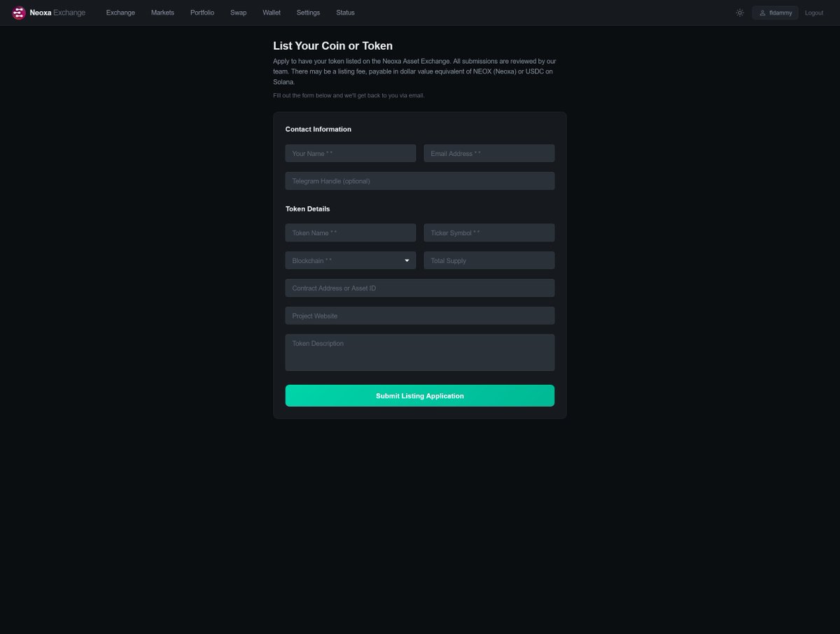Image resolution: width=840 pixels, height=634 pixels.
Task: Go to the Markets page
Action: pyautogui.click(x=162, y=13)
